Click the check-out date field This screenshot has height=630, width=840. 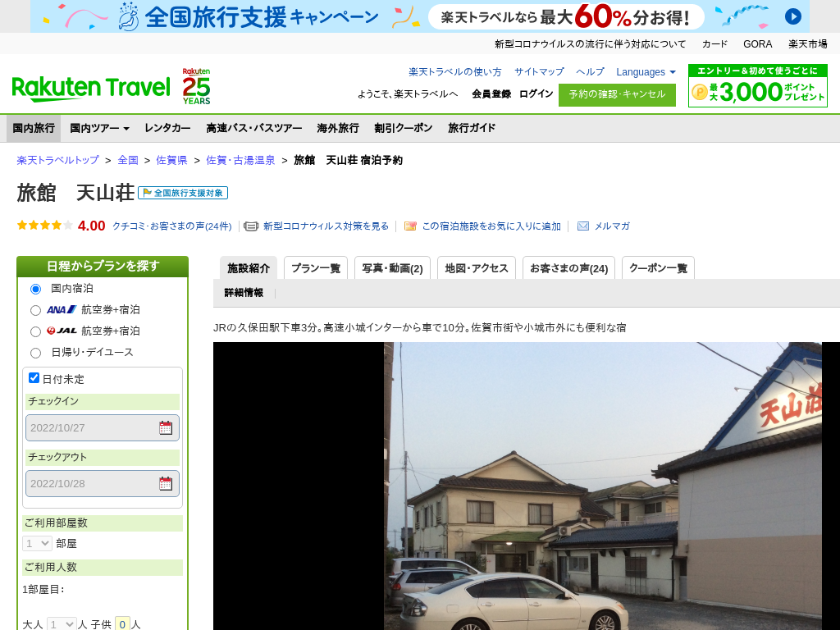(103, 483)
